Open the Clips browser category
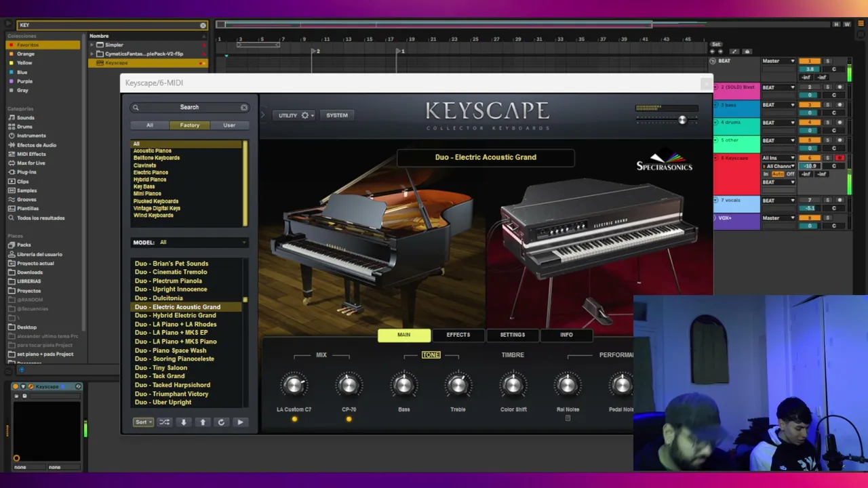The image size is (868, 488). 23,182
